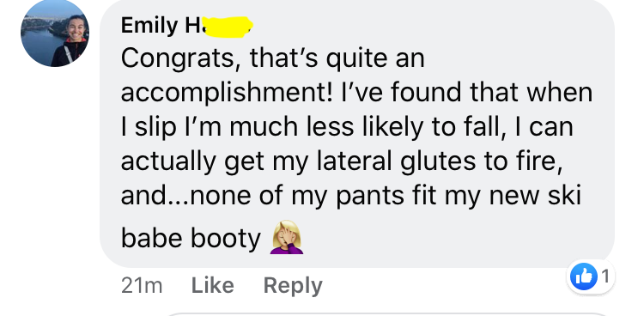The height and width of the screenshot is (316, 644).
Task: Open Emily's profile picture
Action: (55, 33)
